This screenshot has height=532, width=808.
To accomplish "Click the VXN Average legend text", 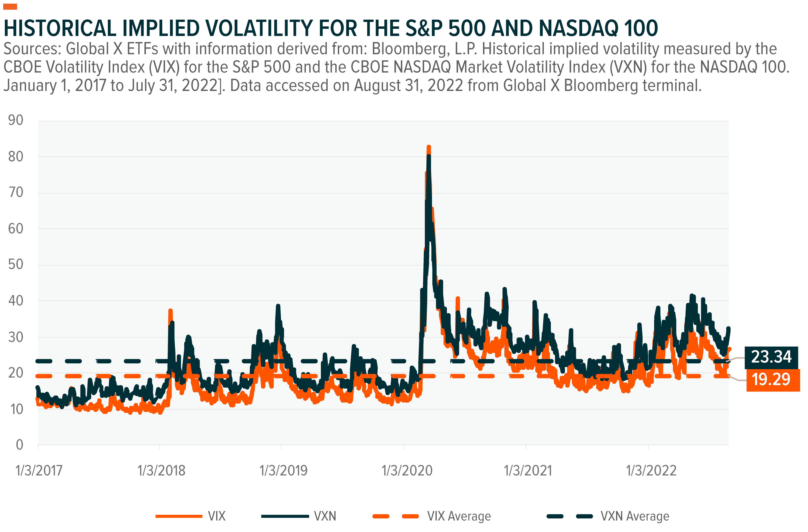I will coord(635,516).
